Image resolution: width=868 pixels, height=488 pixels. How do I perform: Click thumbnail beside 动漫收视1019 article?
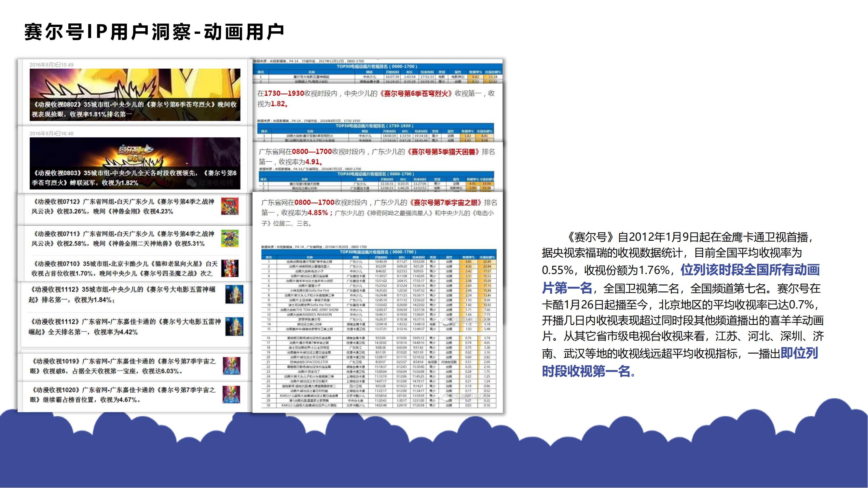click(x=231, y=366)
